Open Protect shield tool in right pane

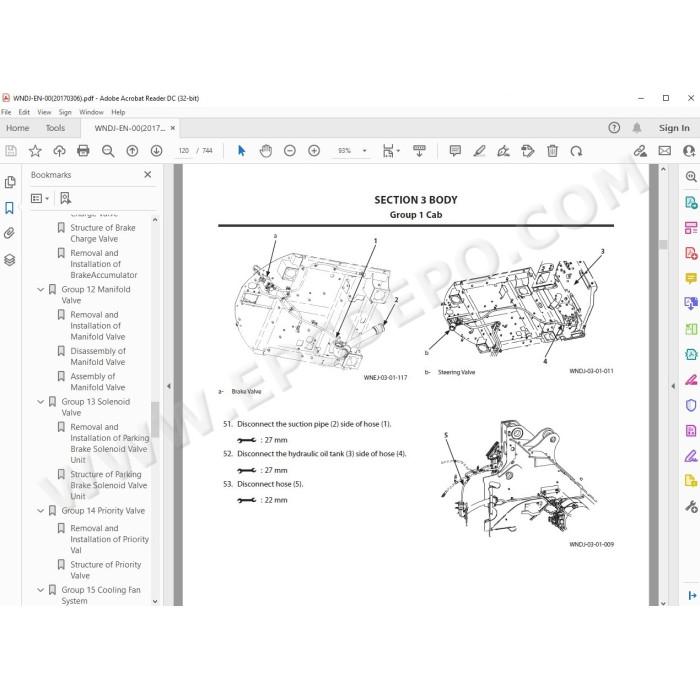tap(691, 405)
